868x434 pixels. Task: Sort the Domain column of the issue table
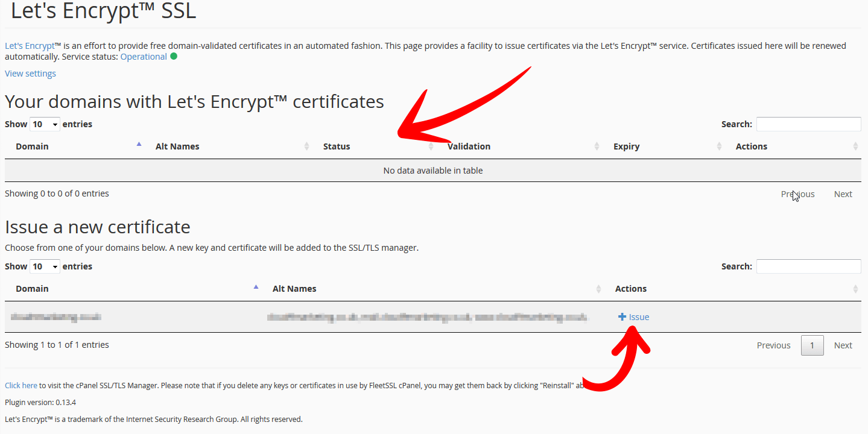256,286
